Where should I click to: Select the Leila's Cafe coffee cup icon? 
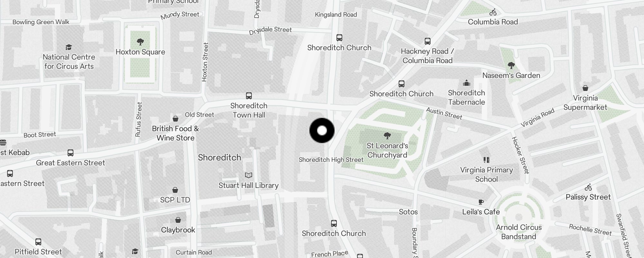(481, 202)
